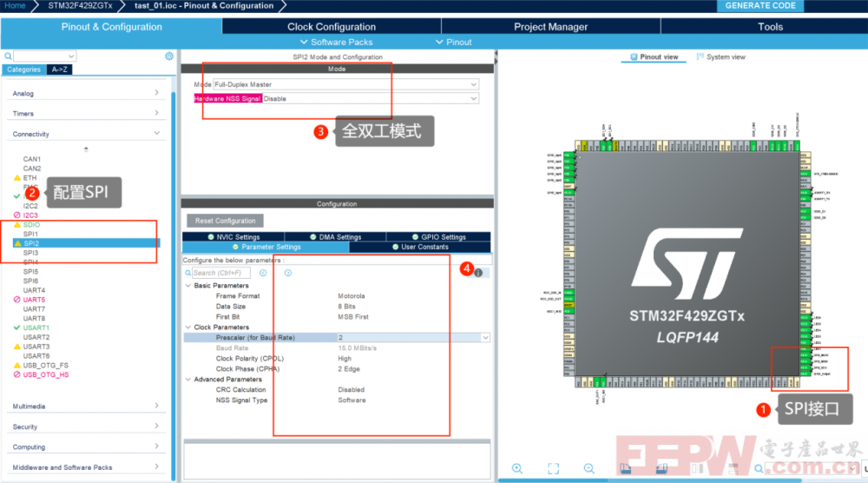
Task: Go to Home breadcrumb
Action: tap(15, 5)
